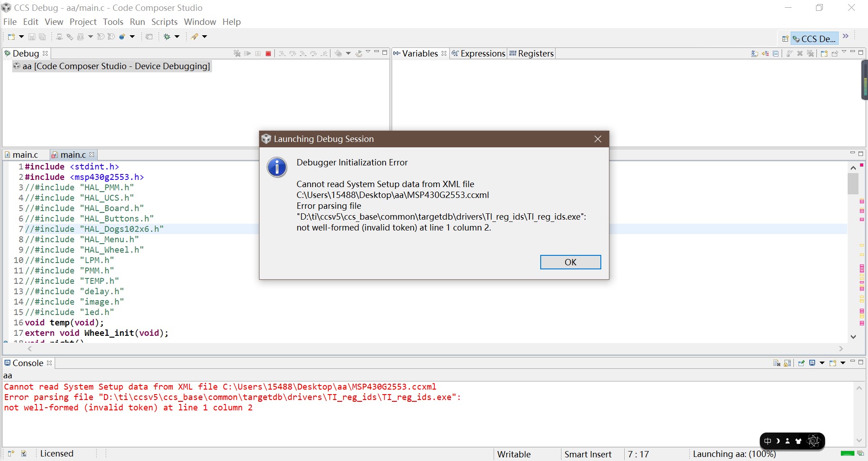868x461 pixels.
Task: Show more perspectives via the chevron
Action: pos(846,36)
